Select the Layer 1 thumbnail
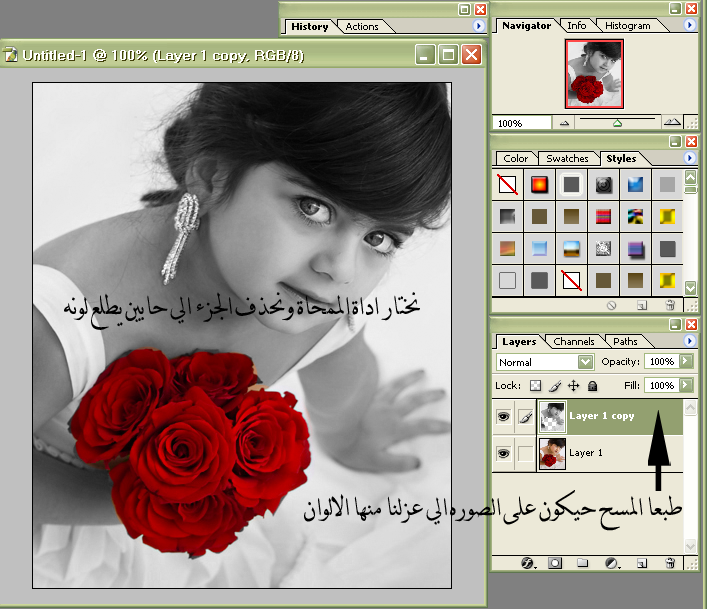Image resolution: width=707 pixels, height=609 pixels. point(551,453)
